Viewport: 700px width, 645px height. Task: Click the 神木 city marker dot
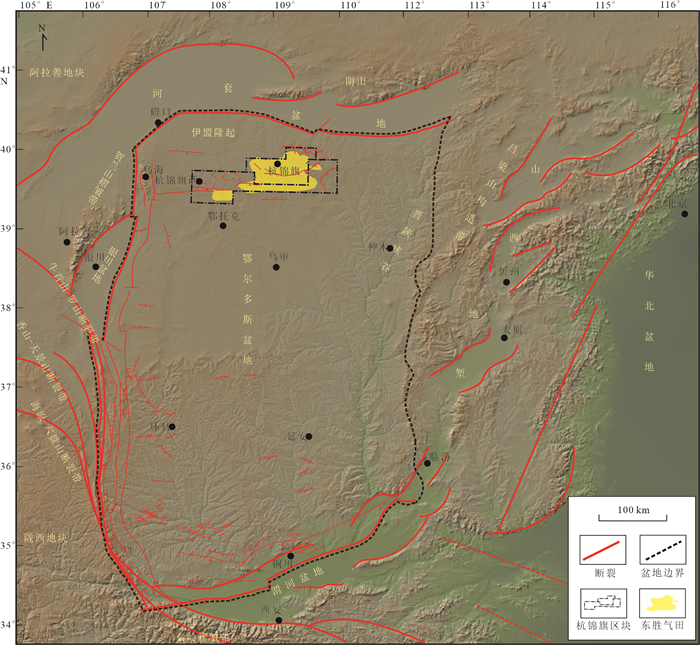[x=390, y=248]
